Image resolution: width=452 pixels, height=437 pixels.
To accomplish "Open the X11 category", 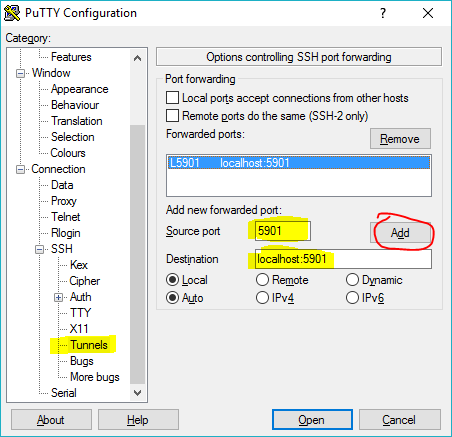I will coord(79,329).
